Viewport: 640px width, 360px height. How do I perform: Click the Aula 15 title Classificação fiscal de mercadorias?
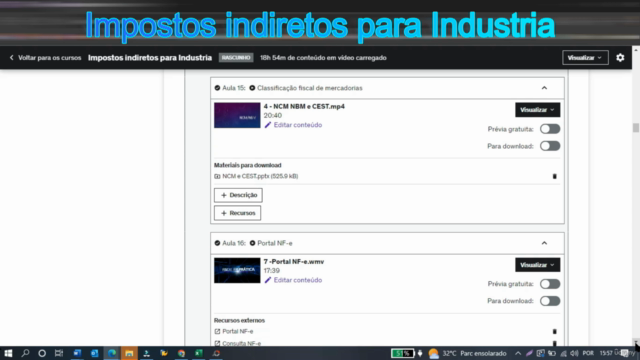click(x=309, y=88)
